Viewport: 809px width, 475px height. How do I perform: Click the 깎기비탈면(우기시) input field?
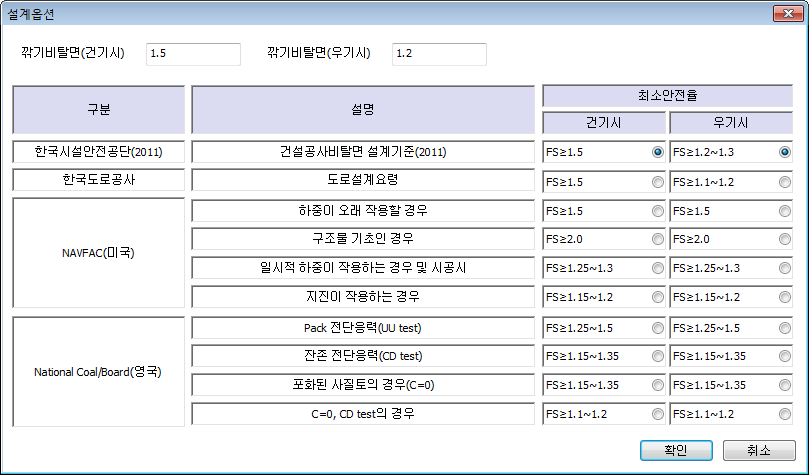click(x=439, y=54)
